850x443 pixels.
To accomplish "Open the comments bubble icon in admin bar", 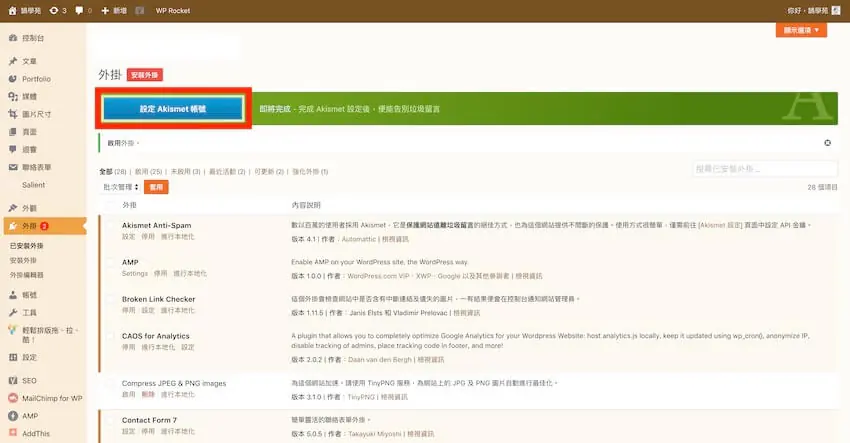I will pyautogui.click(x=80, y=10).
